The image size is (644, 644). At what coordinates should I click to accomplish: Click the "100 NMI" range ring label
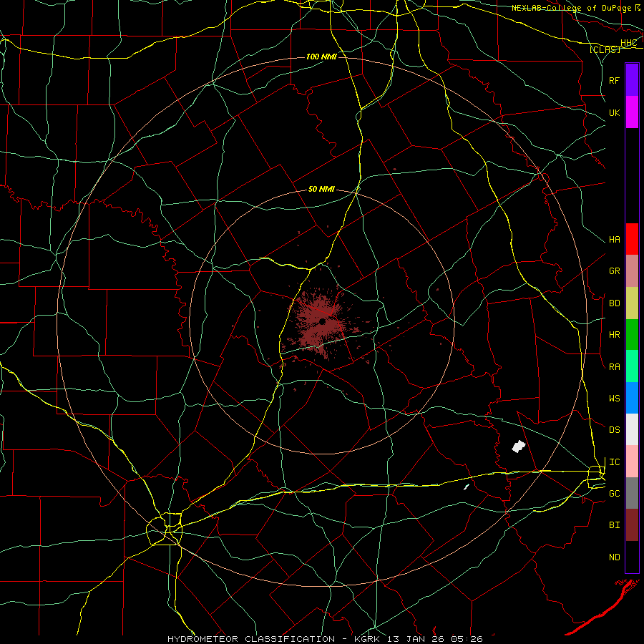point(321,57)
